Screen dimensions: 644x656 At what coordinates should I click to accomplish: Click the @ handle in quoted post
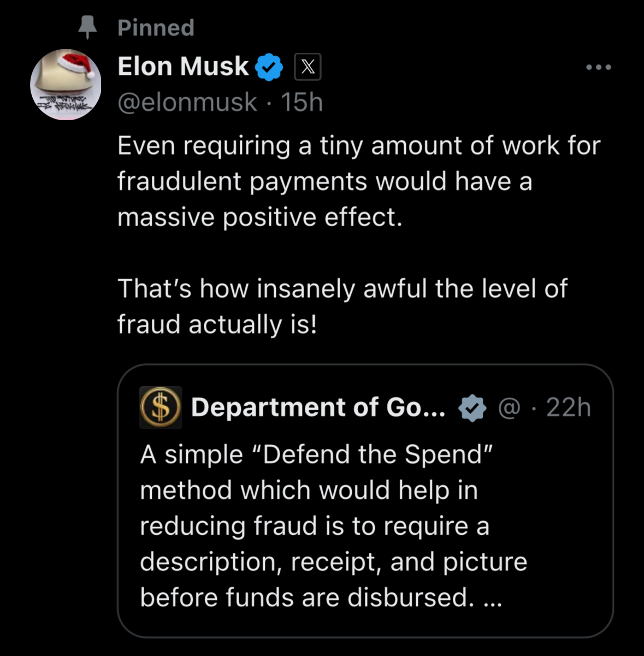point(509,408)
